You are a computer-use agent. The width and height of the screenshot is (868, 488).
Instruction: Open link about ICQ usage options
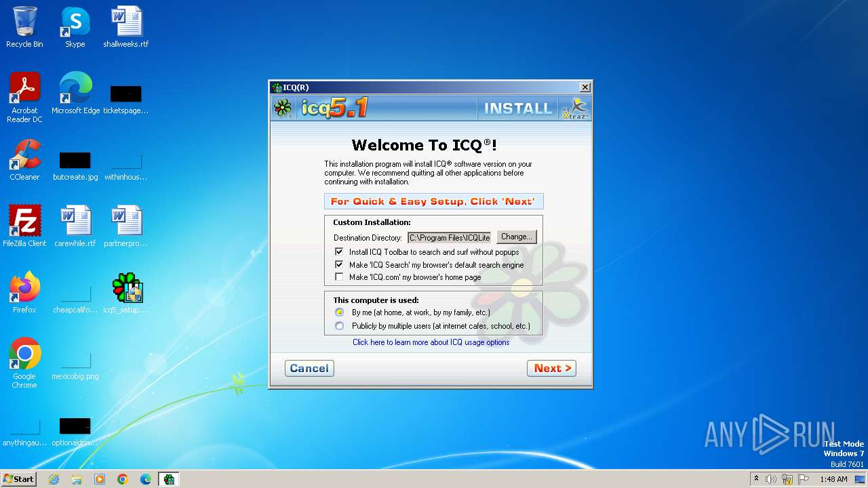[431, 342]
